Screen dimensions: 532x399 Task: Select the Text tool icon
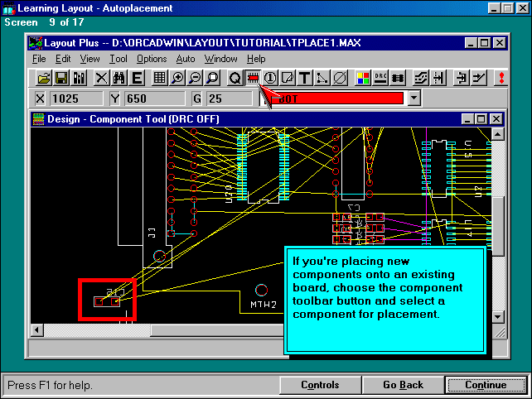point(304,78)
